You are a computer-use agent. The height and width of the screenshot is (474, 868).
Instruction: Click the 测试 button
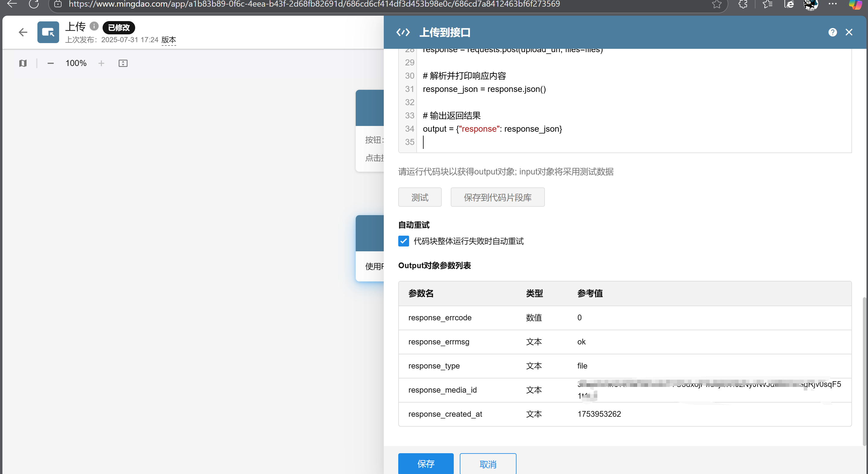pyautogui.click(x=419, y=197)
